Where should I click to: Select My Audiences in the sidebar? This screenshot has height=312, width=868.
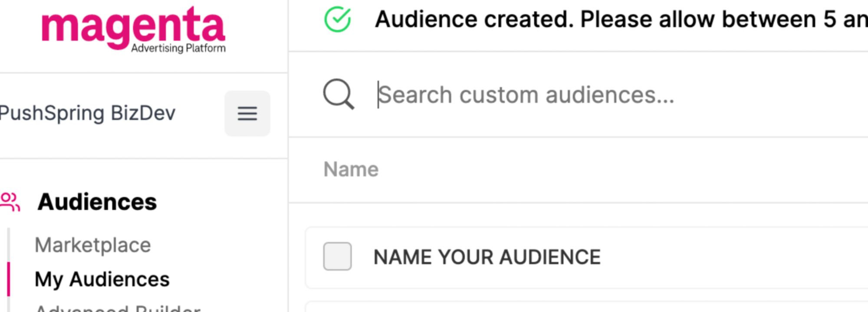click(102, 279)
